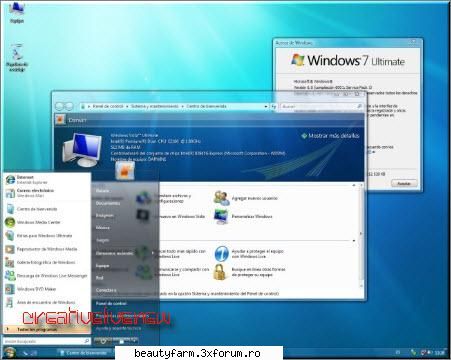Click the system tray clock

[x=440, y=353]
